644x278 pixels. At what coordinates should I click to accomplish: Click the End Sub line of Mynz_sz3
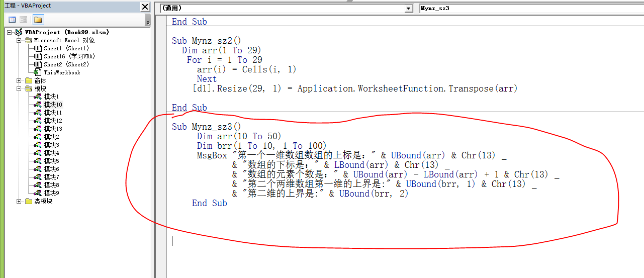209,203
